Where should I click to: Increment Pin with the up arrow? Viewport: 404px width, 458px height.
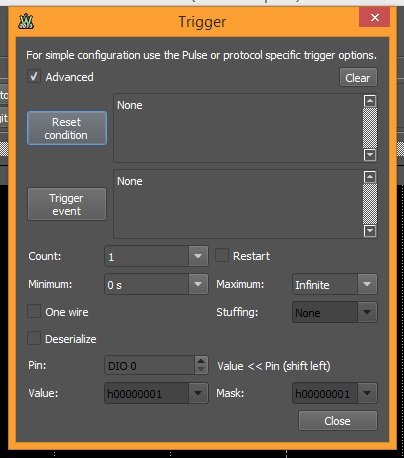(x=201, y=361)
